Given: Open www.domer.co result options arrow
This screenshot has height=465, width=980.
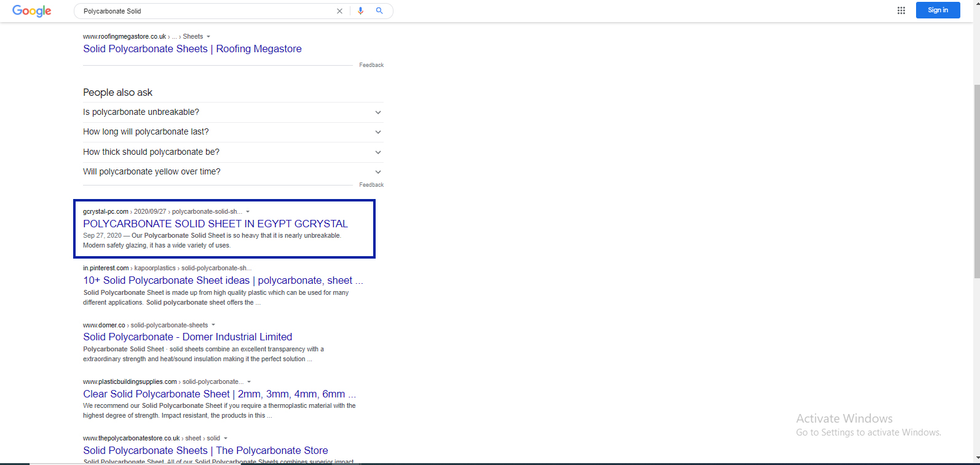Looking at the screenshot, I should point(213,325).
